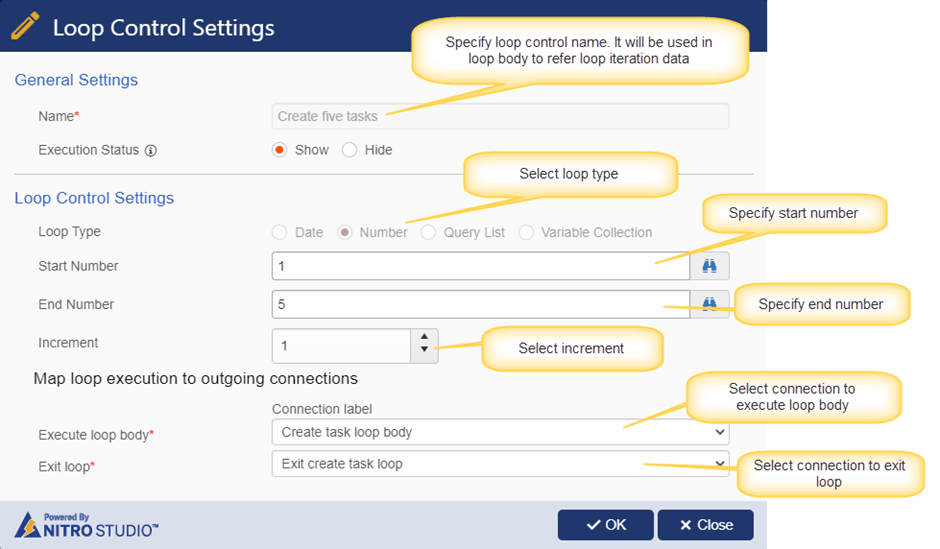
Task: Choose Query List loop type
Action: (428, 233)
